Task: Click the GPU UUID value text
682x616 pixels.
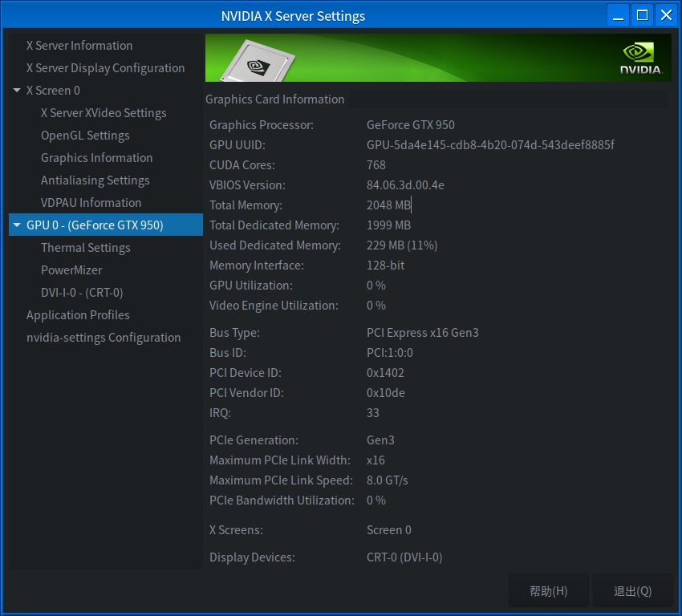Action: (490, 144)
